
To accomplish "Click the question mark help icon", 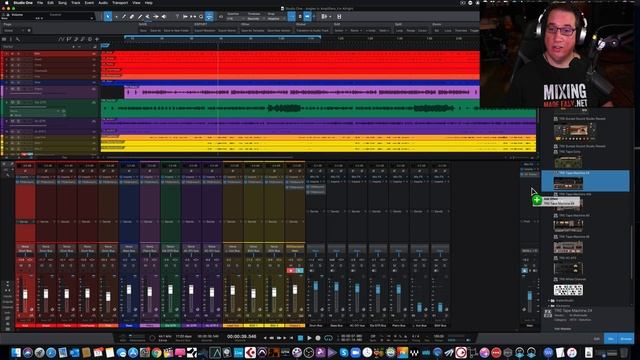I will (177, 17).
